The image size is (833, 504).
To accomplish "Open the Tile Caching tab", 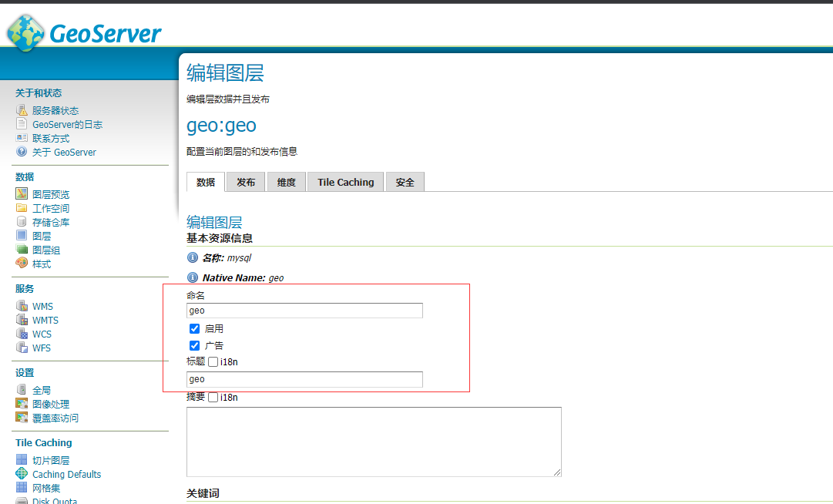I will 345,182.
